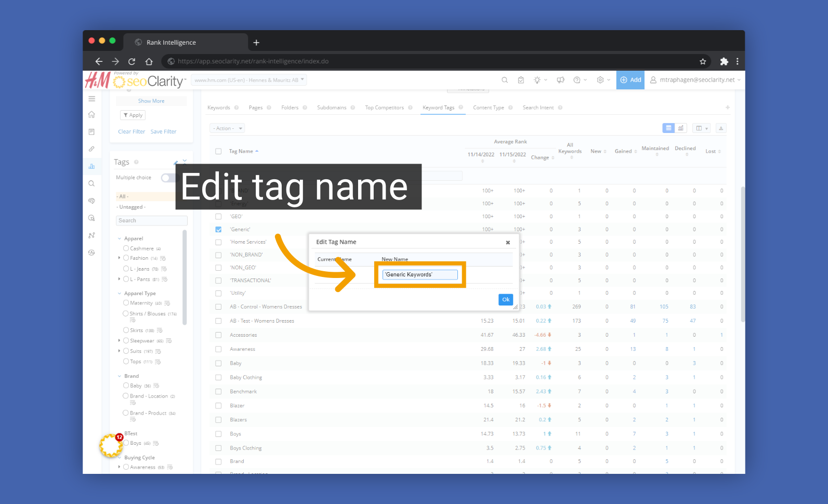The width and height of the screenshot is (828, 504).
Task: Collapse the Apparel tag group
Action: (120, 239)
